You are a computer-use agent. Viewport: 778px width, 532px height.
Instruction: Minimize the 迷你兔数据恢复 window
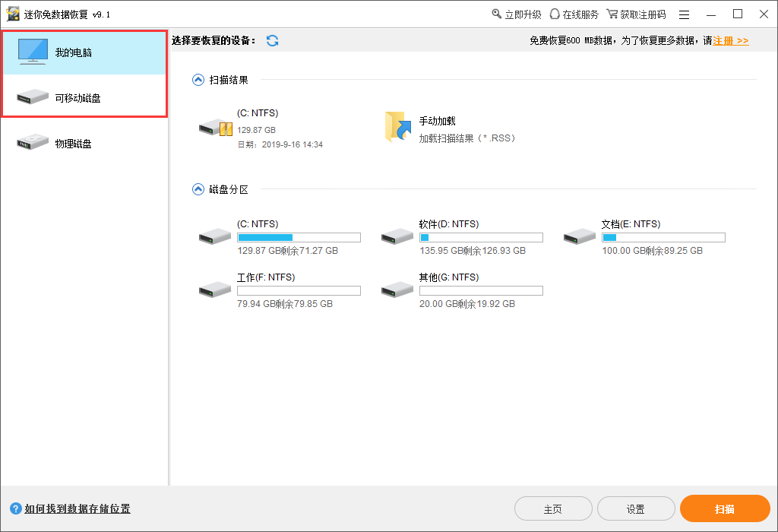tap(711, 15)
